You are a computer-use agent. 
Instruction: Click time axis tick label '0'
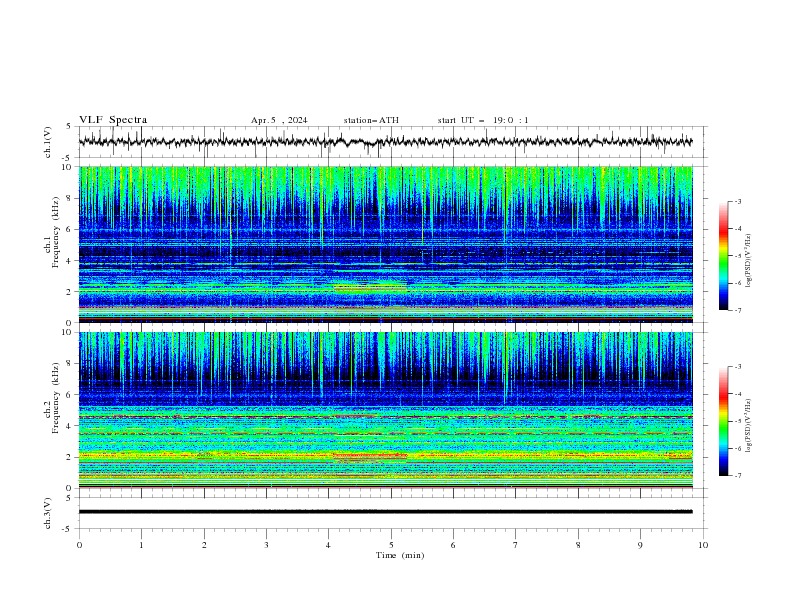79,545
